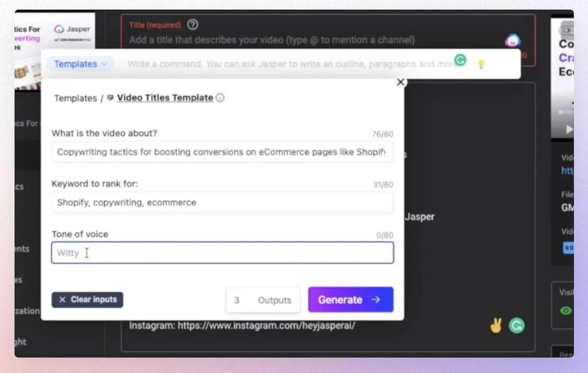Click the help question mark next to Title
Image resolution: width=588 pixels, height=373 pixels.
point(193,25)
